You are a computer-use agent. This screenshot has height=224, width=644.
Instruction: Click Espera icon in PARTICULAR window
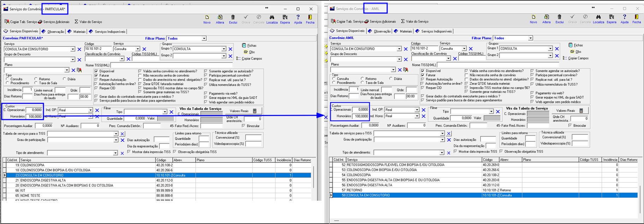click(285, 19)
